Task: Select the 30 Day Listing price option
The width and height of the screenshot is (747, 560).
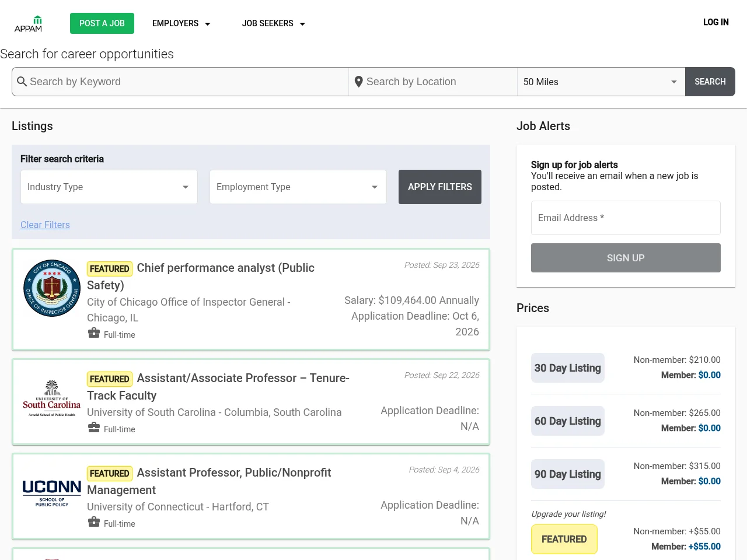Action: (x=568, y=368)
